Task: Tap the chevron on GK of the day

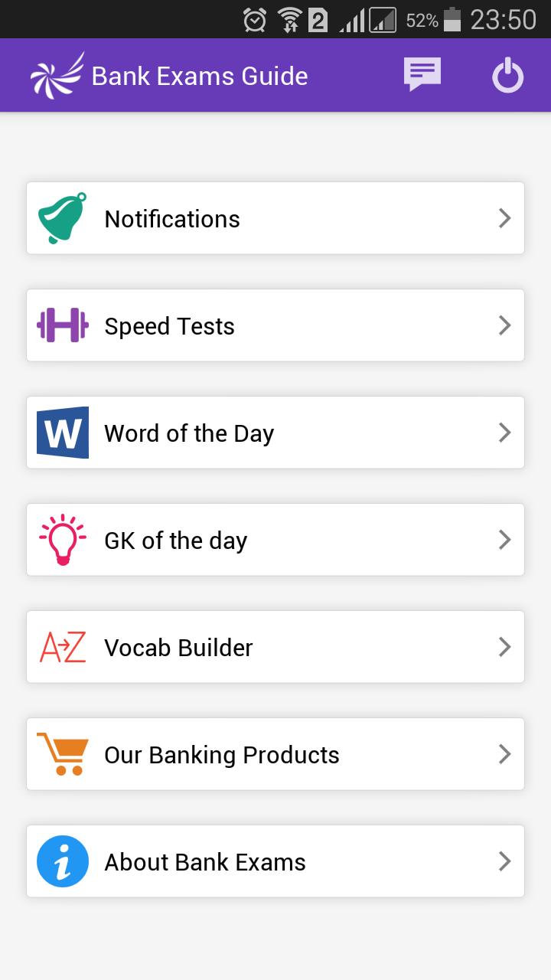Action: coord(504,540)
